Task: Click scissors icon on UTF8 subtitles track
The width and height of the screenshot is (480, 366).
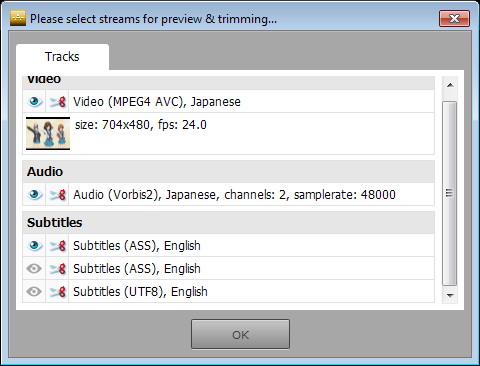Action: point(57,292)
